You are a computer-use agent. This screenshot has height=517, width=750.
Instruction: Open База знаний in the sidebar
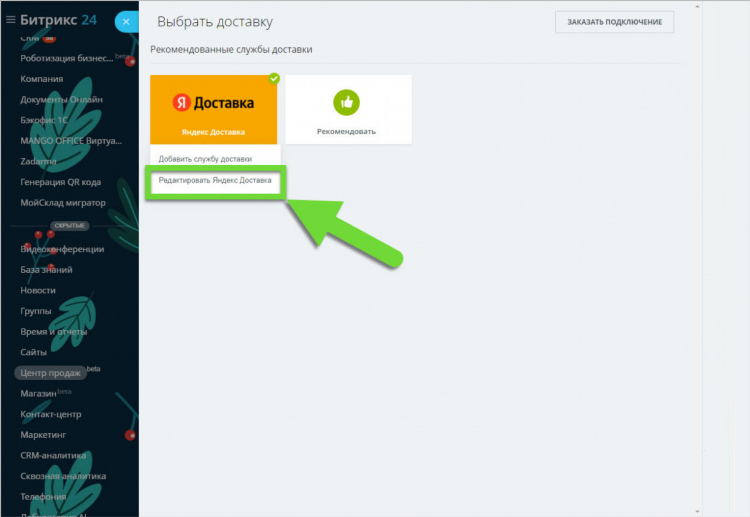[46, 270]
